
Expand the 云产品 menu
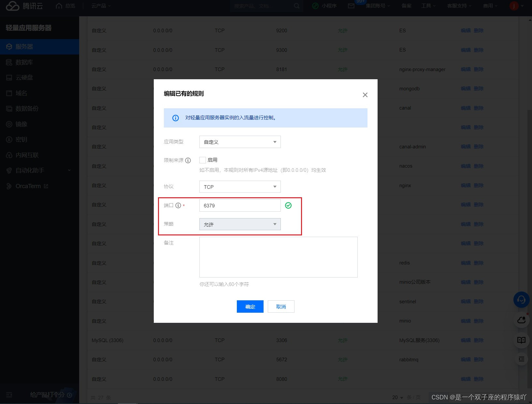[101, 6]
